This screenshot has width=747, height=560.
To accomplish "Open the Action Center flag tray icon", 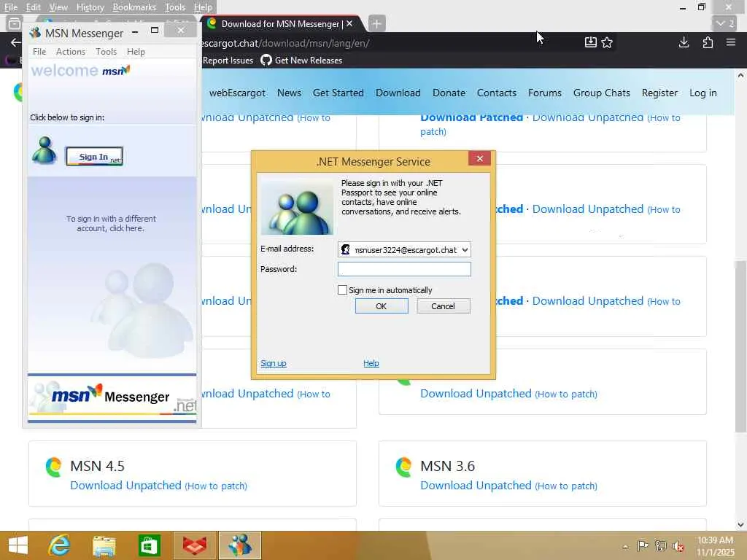I will pyautogui.click(x=643, y=545).
